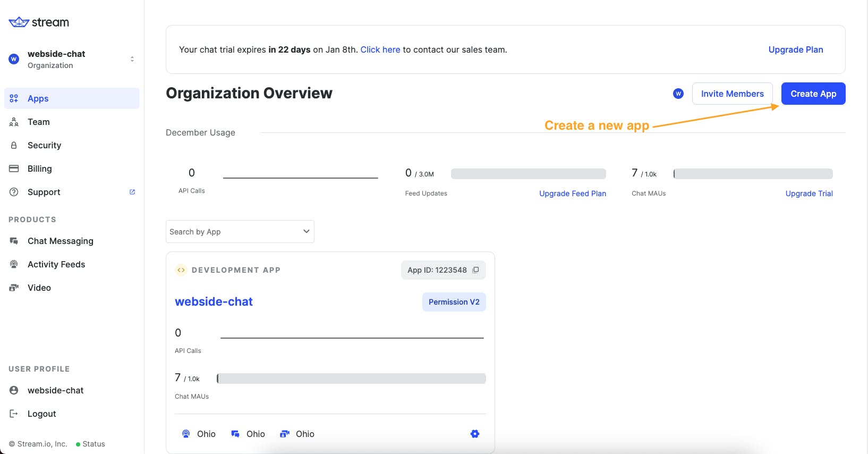This screenshot has height=454, width=868.
Task: Click the Activity Feeds icon
Action: pyautogui.click(x=14, y=264)
